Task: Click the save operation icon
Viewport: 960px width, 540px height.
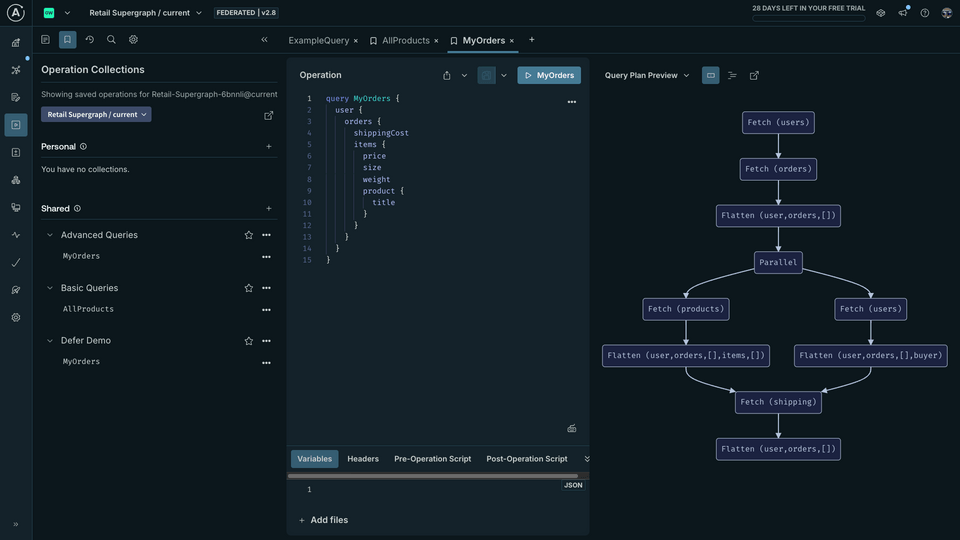Action: coord(486,75)
